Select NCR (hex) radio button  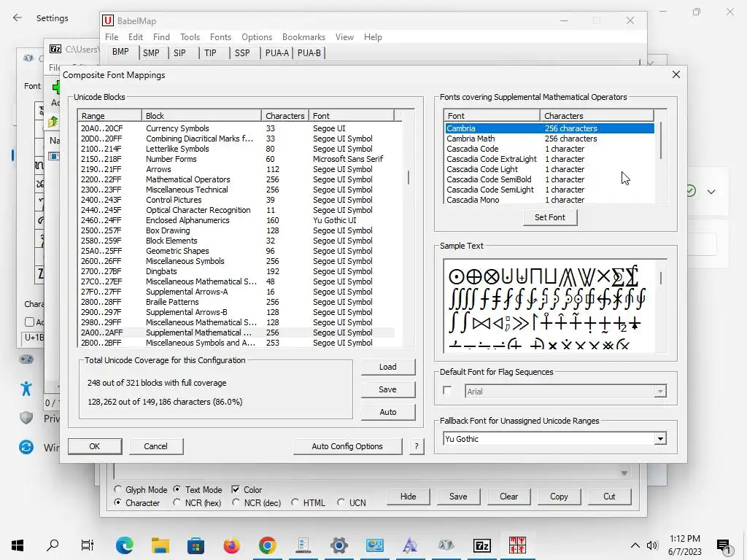point(177,502)
